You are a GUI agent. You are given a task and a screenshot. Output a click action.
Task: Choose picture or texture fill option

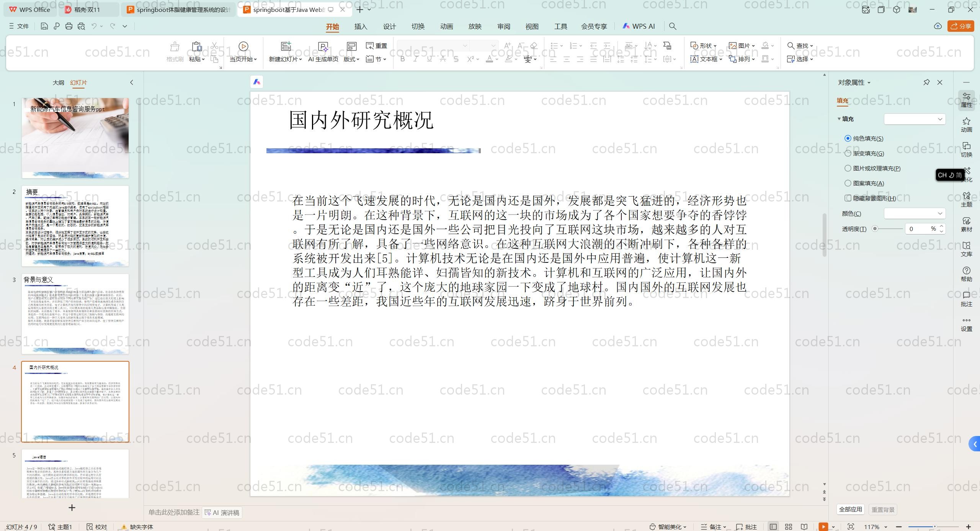848,168
